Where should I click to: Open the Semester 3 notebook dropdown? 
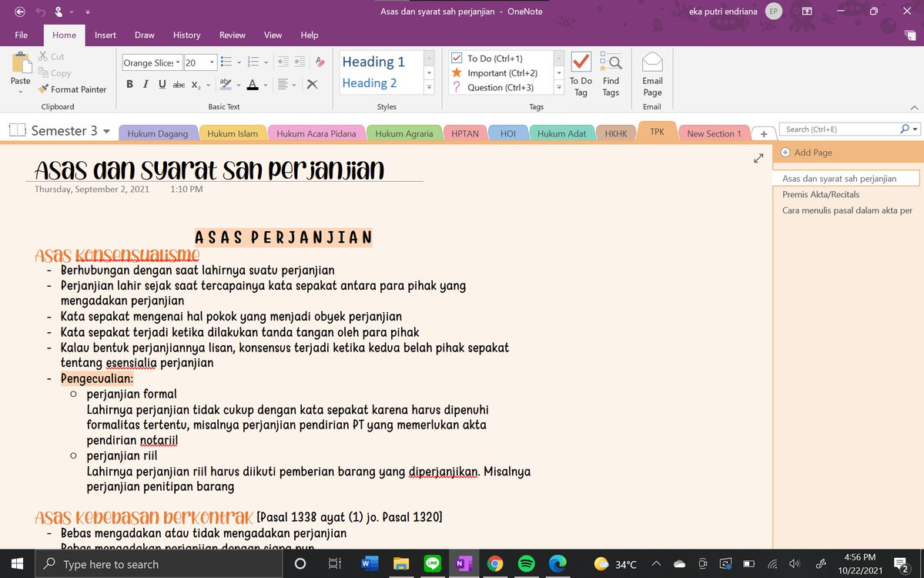point(106,131)
